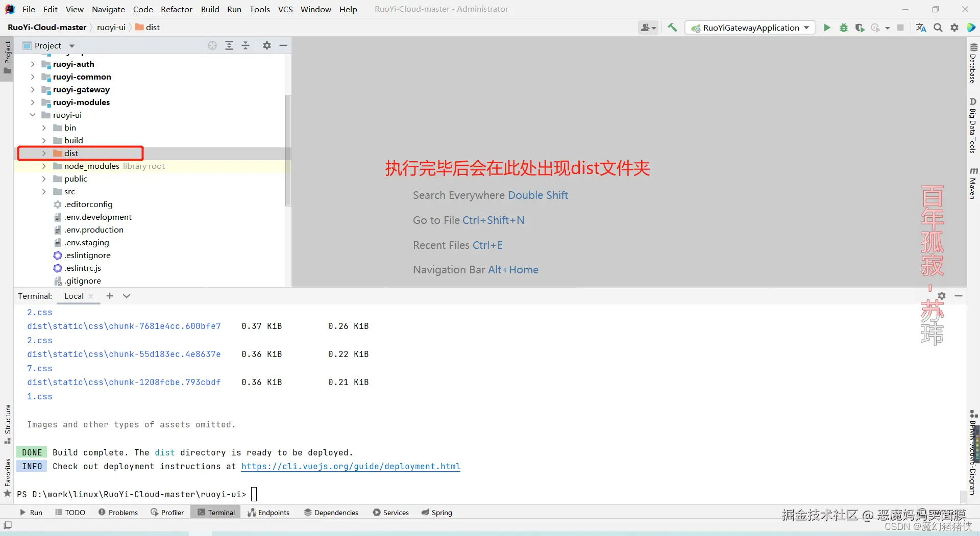This screenshot has width=980, height=536.
Task: Open Project panel options gear
Action: [x=267, y=45]
